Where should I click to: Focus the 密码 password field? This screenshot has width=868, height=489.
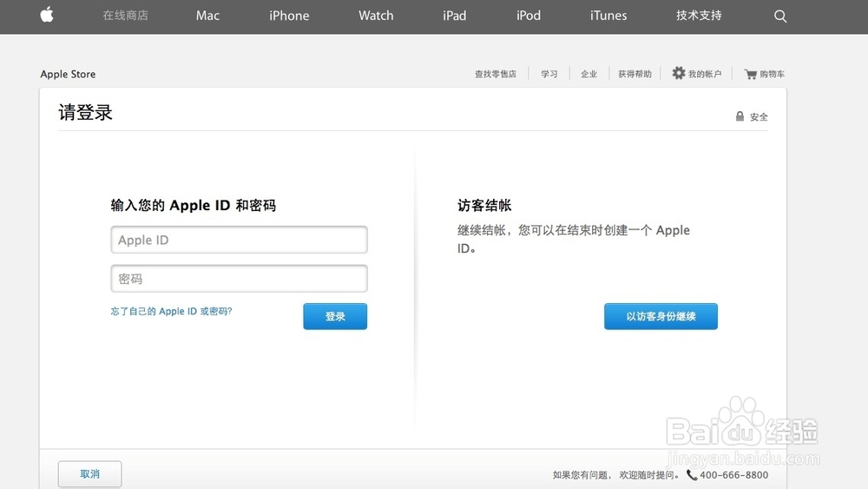tap(240, 279)
